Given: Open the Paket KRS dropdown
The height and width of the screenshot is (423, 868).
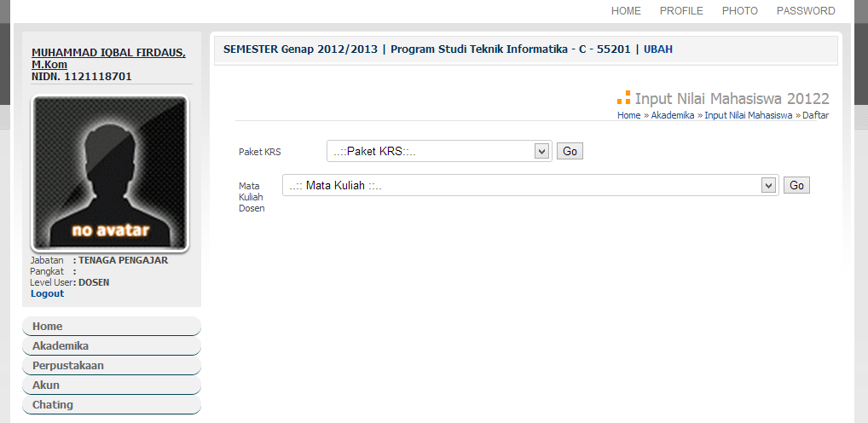Looking at the screenshot, I should click(439, 151).
